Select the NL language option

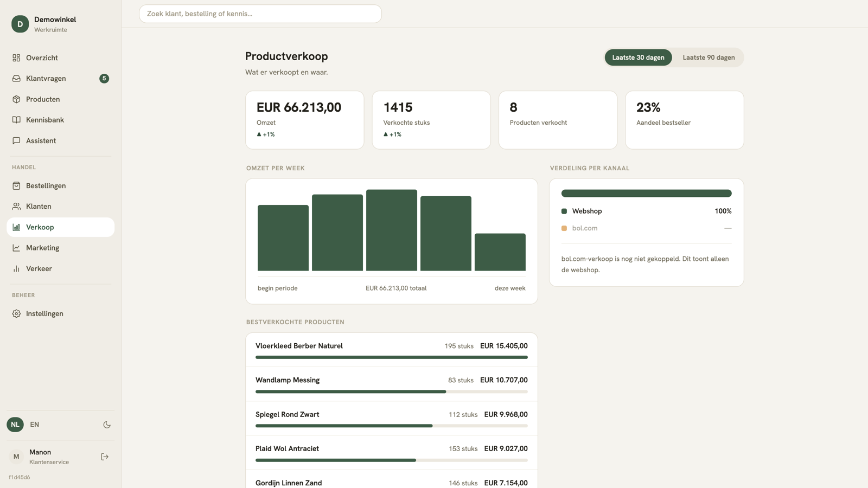click(x=15, y=425)
